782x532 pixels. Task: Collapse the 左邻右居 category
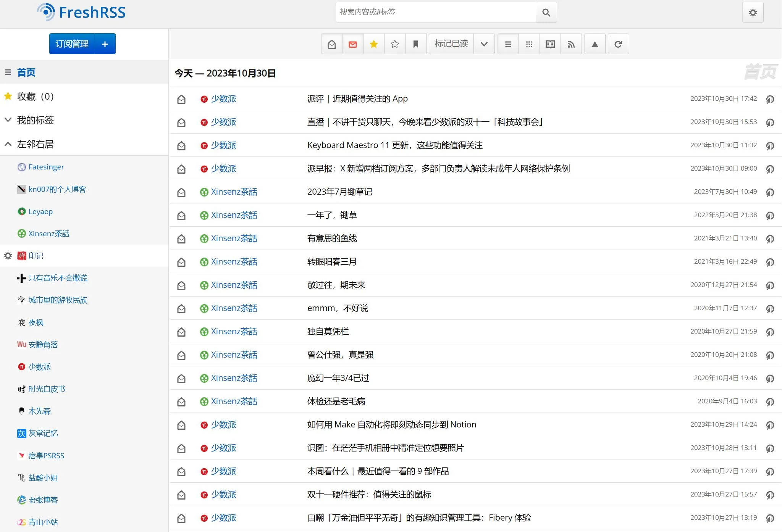[x=8, y=144]
